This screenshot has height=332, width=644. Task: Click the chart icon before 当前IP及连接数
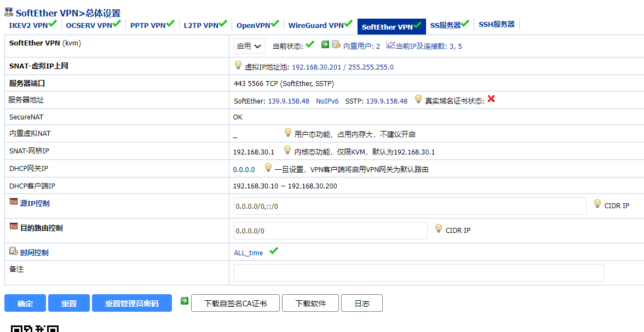[x=390, y=45]
